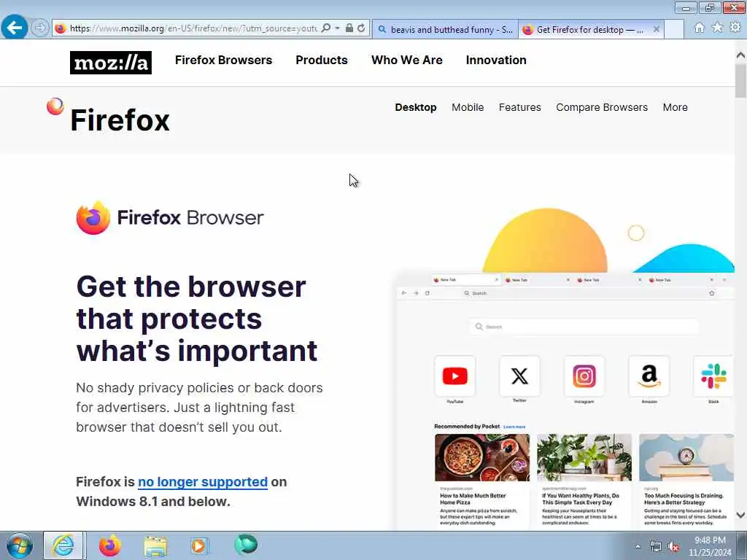Click the green round taskbar app icon
The image size is (747, 560).
(x=246, y=544)
